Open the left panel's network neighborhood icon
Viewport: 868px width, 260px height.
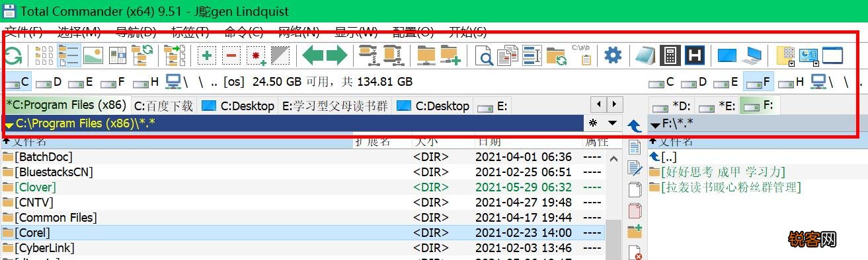coord(174,82)
